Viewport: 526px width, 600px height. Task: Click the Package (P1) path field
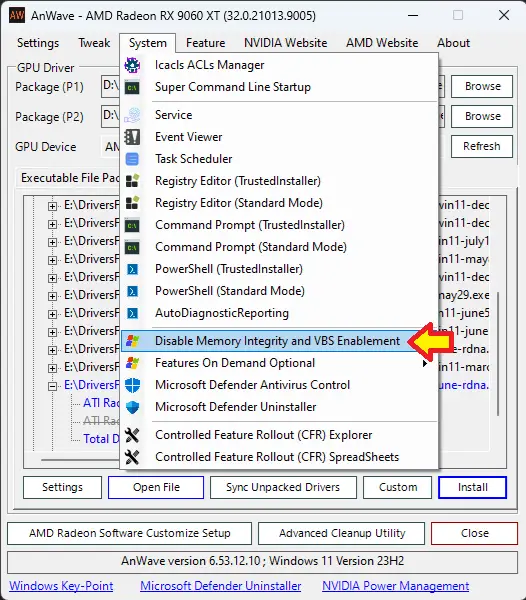coord(111,86)
